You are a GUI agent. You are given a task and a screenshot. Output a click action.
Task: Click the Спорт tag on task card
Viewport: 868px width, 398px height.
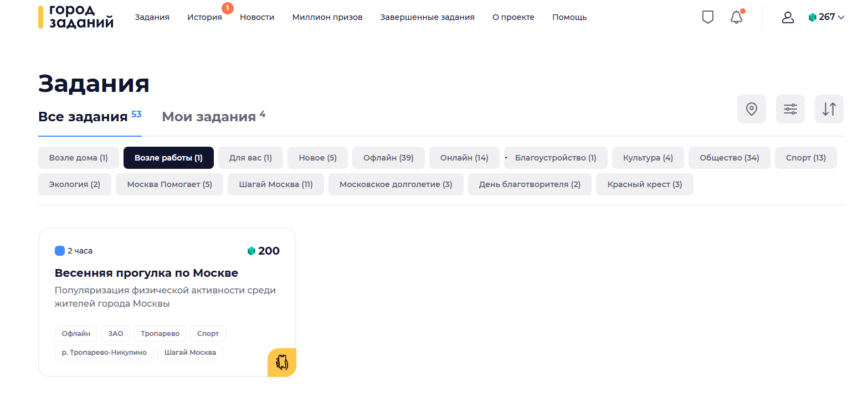(x=208, y=334)
